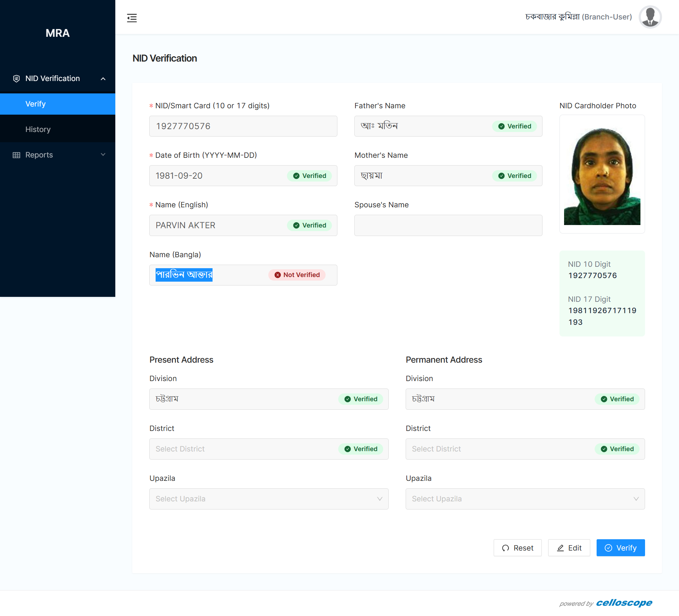
Task: Click the blue Verify button
Action: (620, 548)
